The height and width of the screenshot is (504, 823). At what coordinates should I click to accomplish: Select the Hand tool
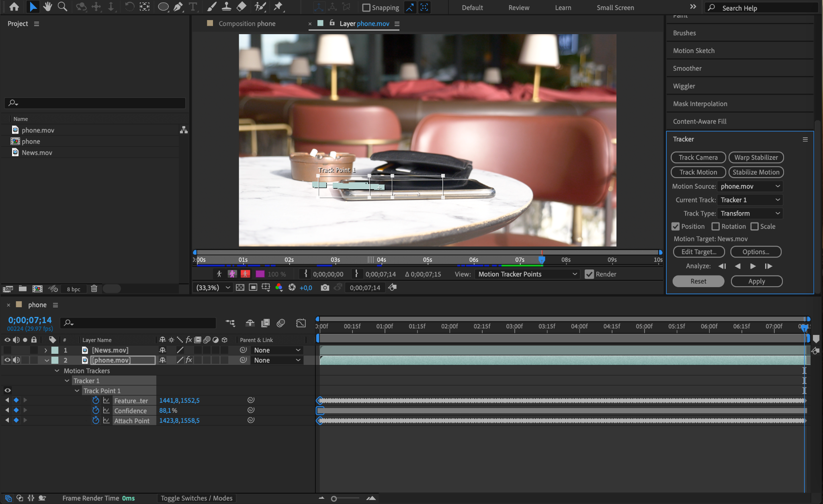pyautogui.click(x=47, y=7)
